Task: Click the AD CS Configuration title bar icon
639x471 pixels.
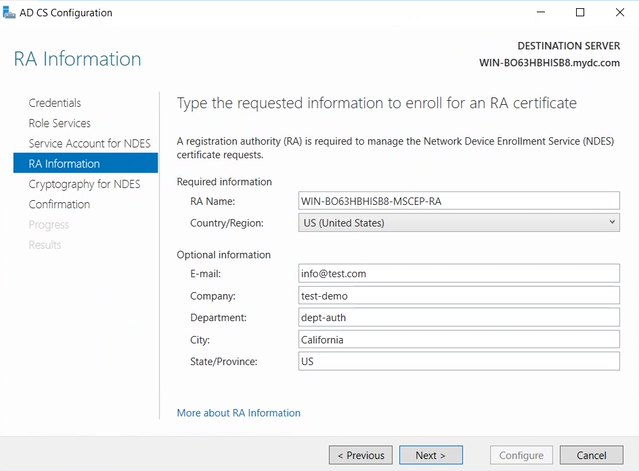Action: [x=9, y=13]
